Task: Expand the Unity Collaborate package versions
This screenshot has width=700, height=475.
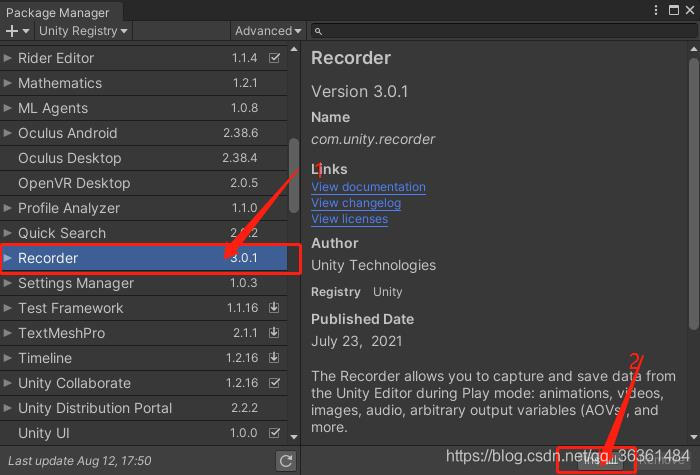Action: point(7,383)
